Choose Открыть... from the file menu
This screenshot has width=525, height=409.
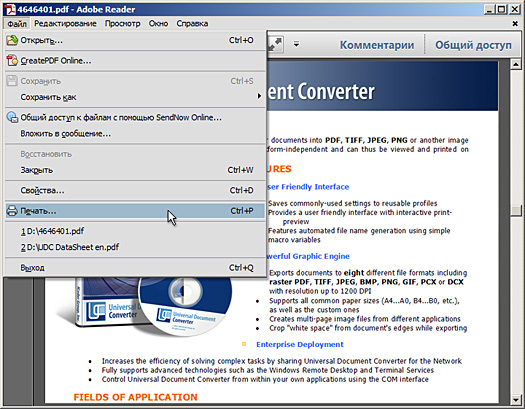point(135,40)
